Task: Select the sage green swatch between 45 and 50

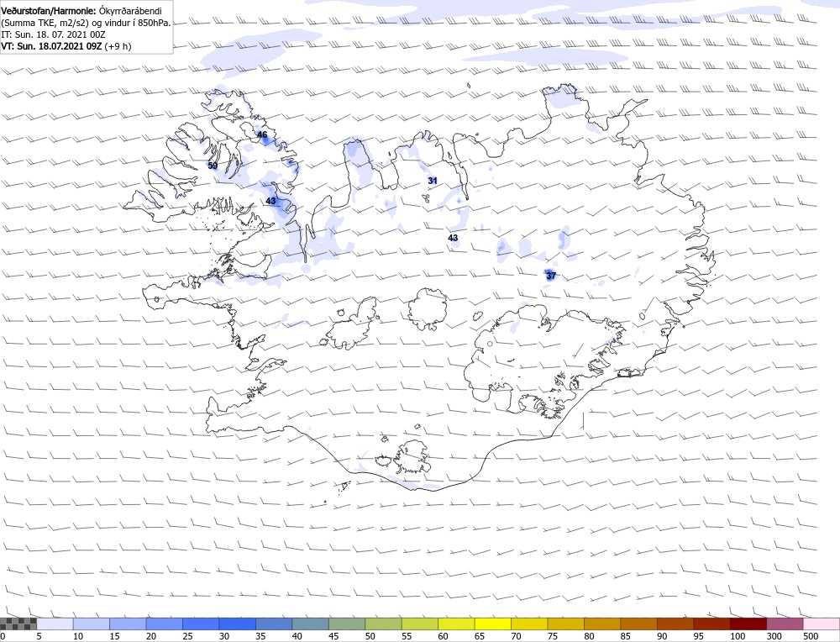Action: [x=347, y=624]
